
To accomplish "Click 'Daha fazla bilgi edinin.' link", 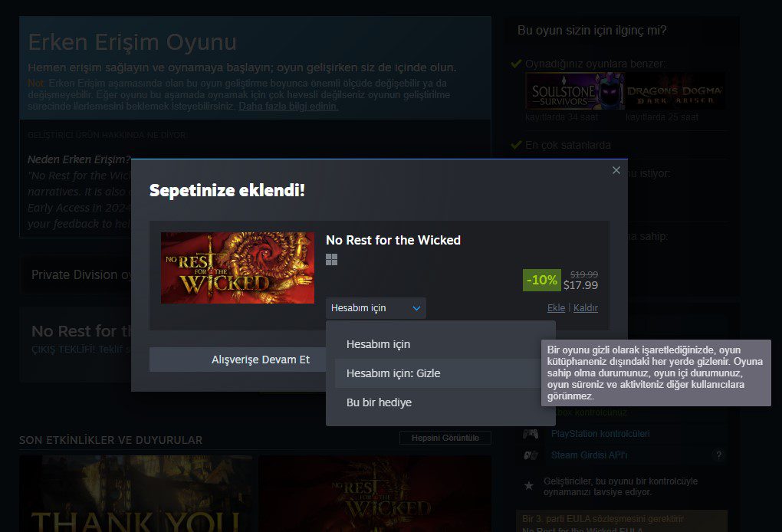I will [288, 107].
